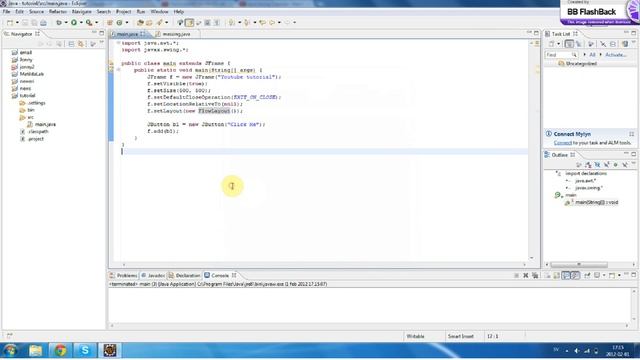The image size is (640, 360).
Task: Click the New file toolbar icon
Action: pyautogui.click(x=10, y=22)
